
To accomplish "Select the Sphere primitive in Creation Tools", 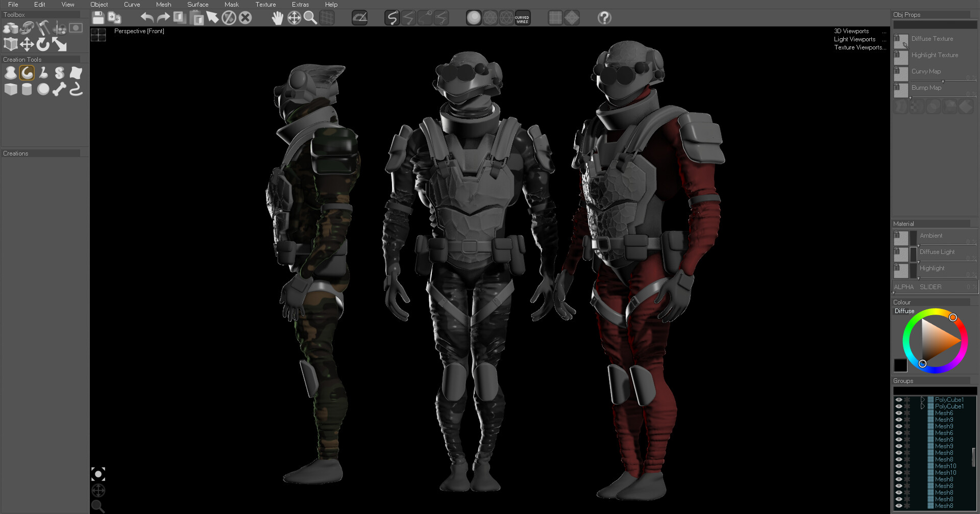I will [43, 89].
